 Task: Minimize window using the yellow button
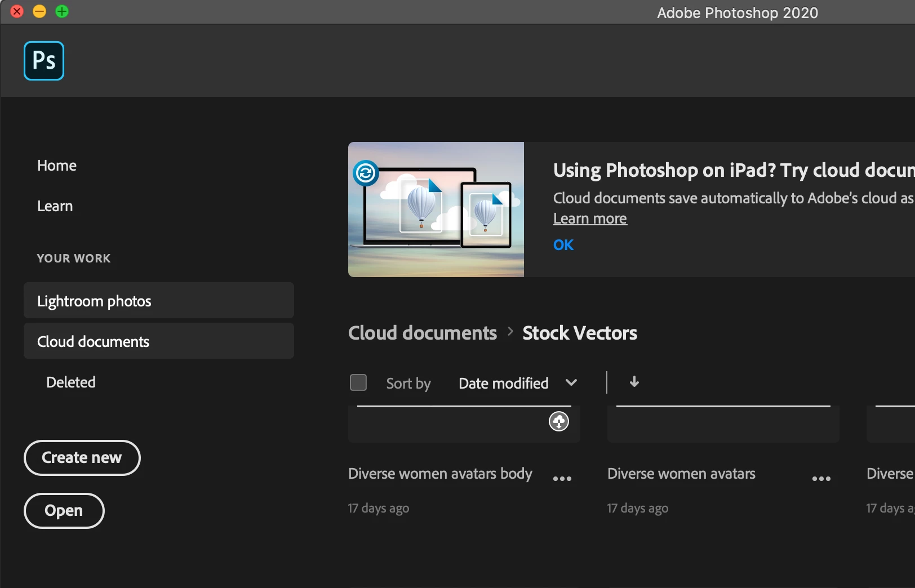coord(39,11)
